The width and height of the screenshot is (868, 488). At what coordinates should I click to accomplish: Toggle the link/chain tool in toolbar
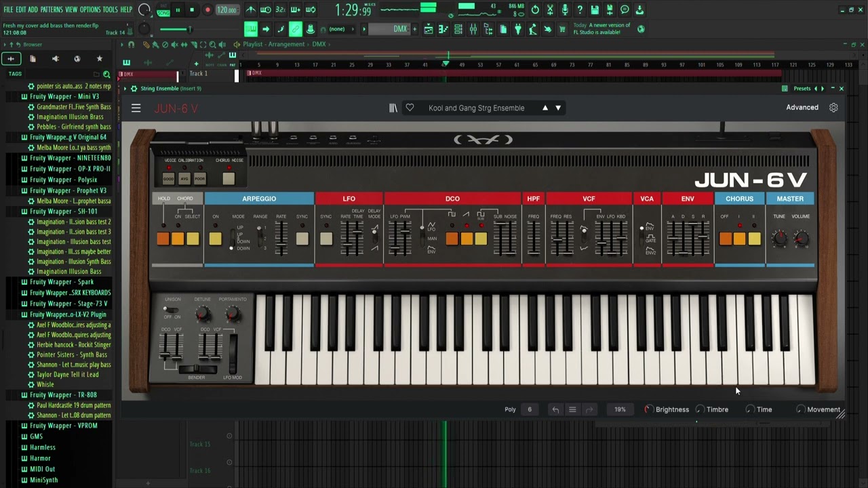[x=296, y=29]
